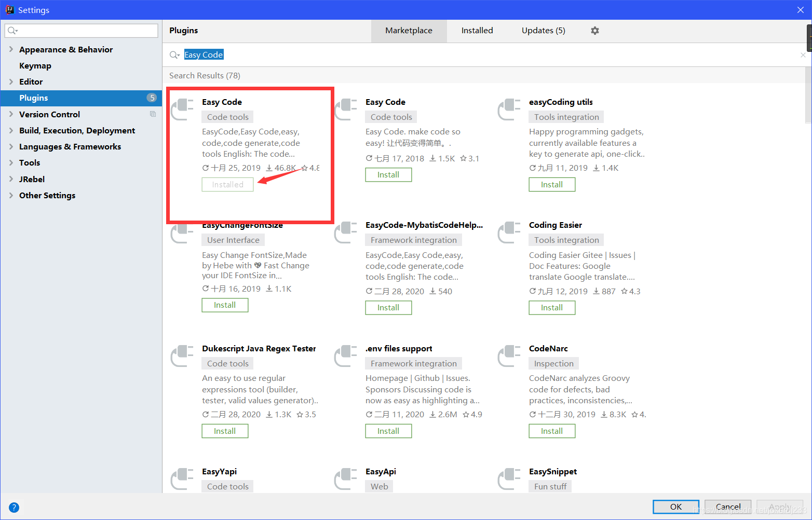This screenshot has width=812, height=520.
Task: Open the plugins settings gear menu
Action: [x=595, y=31]
